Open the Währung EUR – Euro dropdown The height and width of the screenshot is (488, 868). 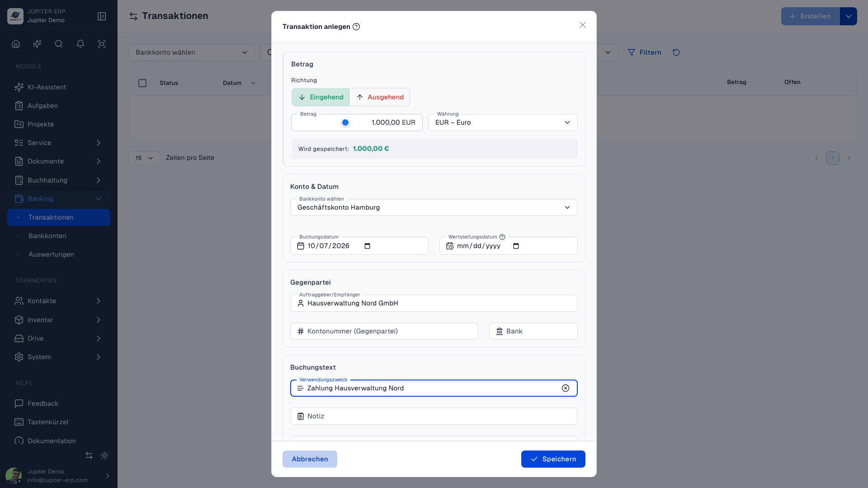coord(503,122)
